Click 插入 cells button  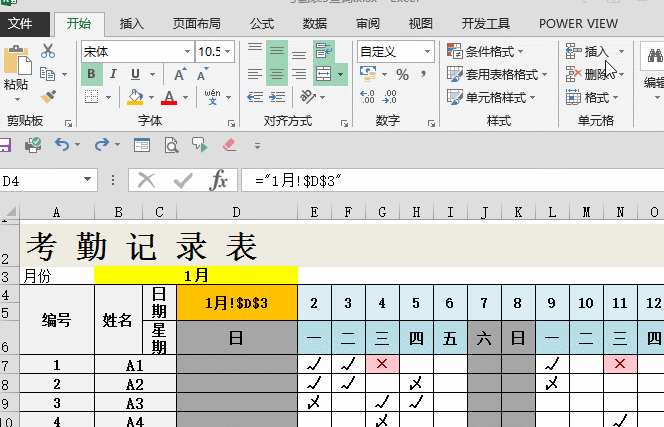coord(588,52)
